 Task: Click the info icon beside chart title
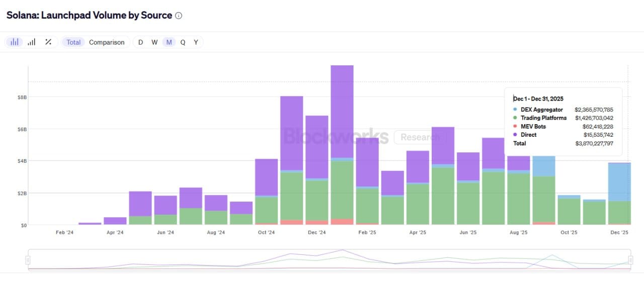(179, 16)
